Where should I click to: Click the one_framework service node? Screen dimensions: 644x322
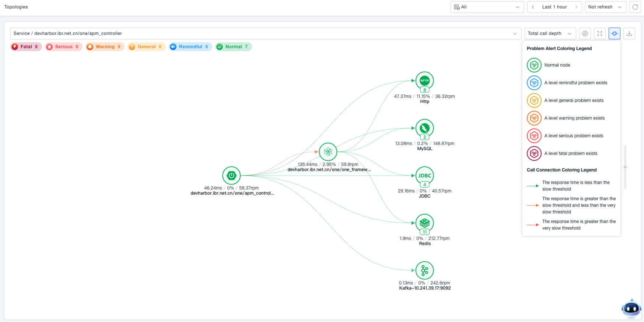pos(328,152)
